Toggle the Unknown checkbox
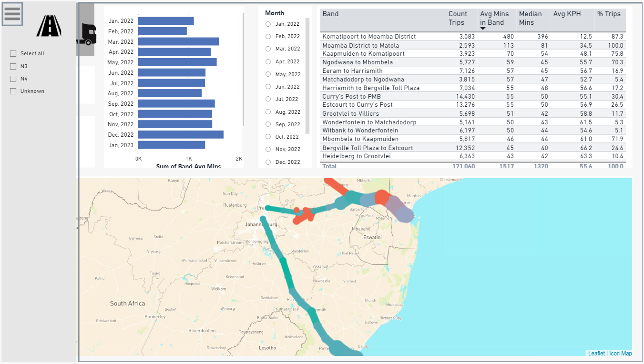The image size is (644, 364). point(13,91)
